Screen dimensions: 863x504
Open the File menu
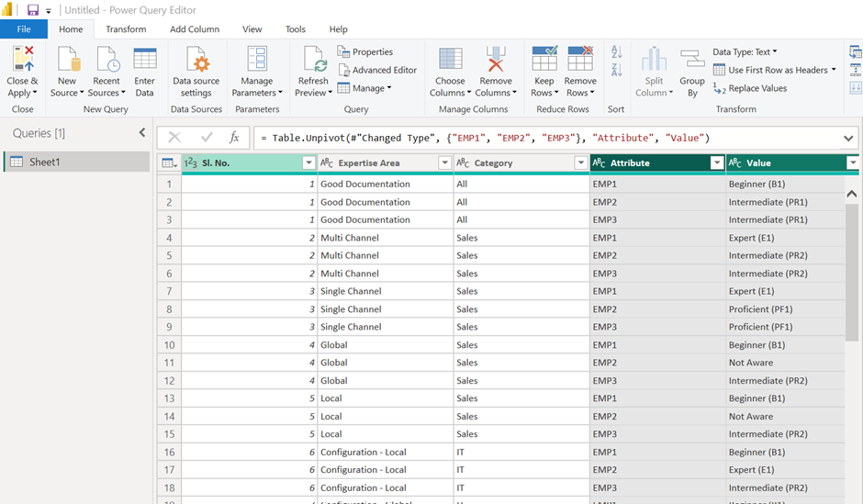pyautogui.click(x=24, y=29)
